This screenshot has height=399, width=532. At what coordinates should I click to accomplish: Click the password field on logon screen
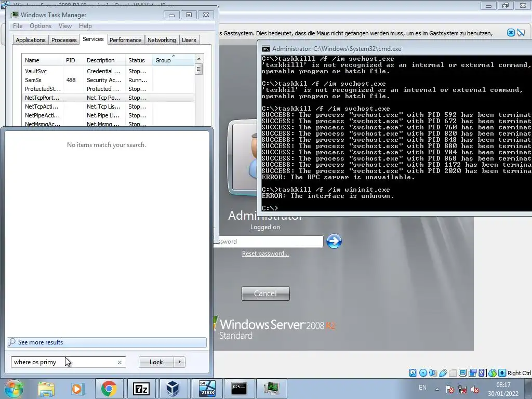point(269,241)
